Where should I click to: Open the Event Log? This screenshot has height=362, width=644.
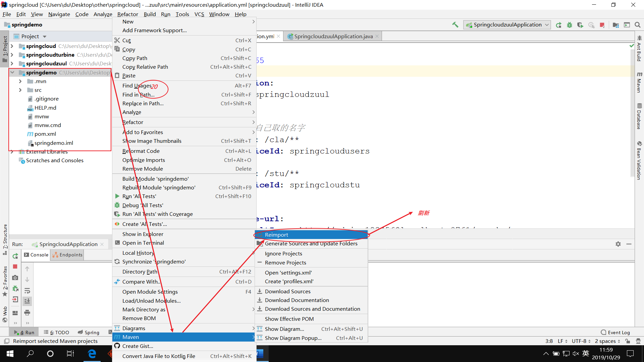(x=615, y=333)
